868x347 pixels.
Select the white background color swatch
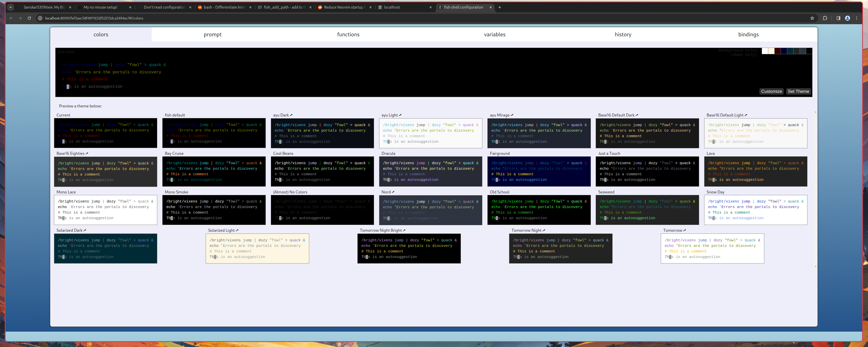coord(765,51)
